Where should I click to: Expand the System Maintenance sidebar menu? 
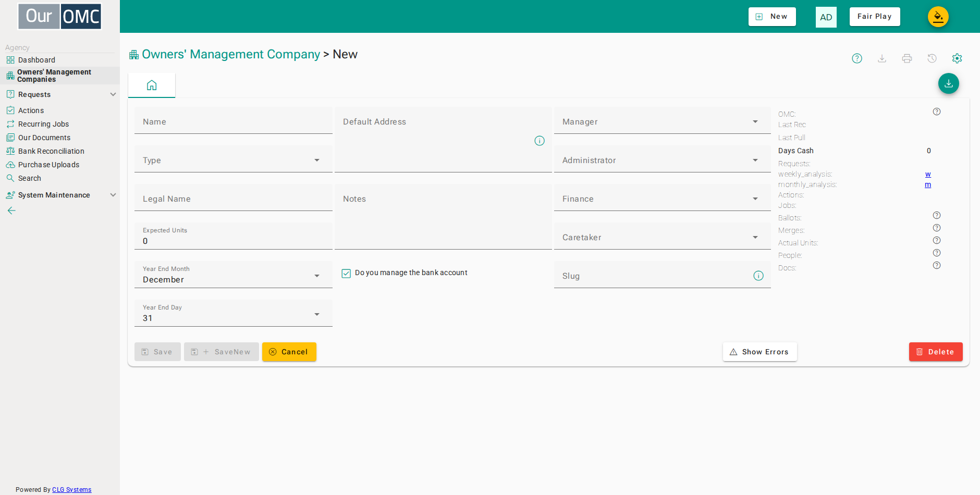pyautogui.click(x=60, y=195)
